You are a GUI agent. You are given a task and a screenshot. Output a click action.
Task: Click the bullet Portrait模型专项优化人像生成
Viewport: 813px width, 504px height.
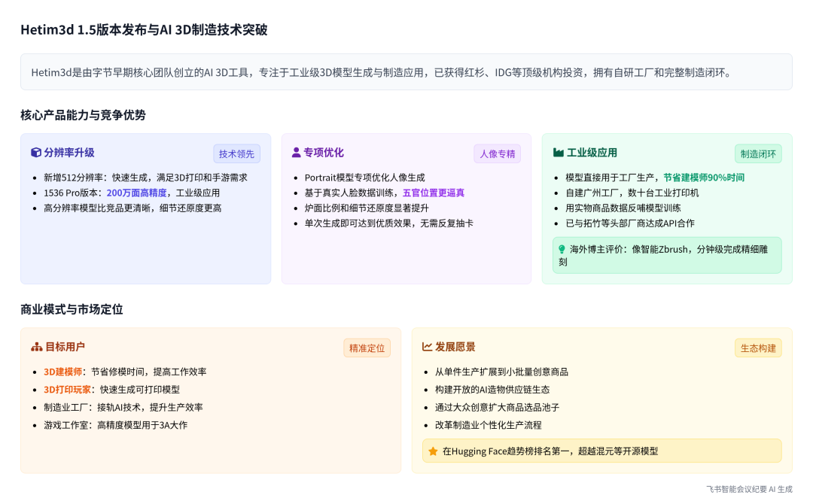tap(364, 178)
